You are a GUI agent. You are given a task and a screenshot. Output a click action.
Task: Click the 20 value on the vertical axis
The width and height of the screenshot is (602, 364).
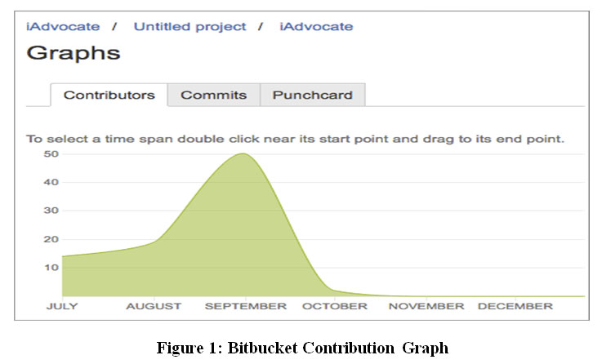click(x=51, y=239)
